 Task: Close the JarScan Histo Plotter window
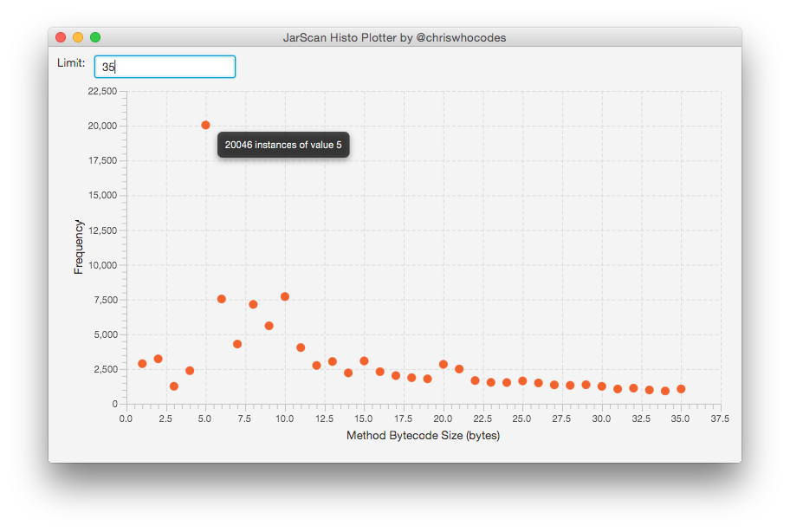(61, 37)
